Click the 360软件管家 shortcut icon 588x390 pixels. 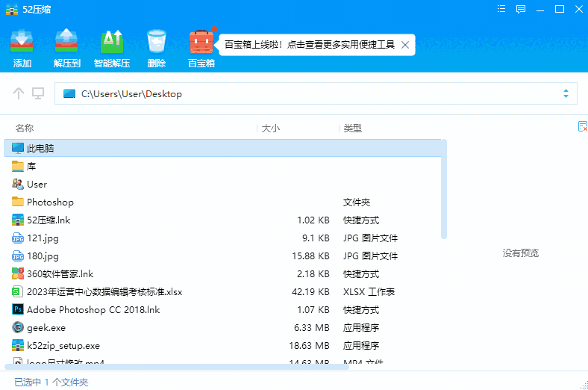pyautogui.click(x=18, y=273)
